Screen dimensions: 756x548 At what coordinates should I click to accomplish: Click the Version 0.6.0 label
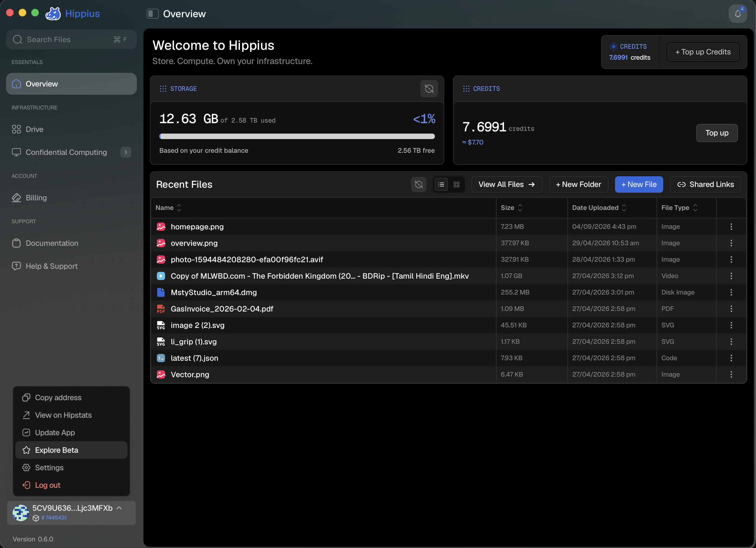point(33,539)
